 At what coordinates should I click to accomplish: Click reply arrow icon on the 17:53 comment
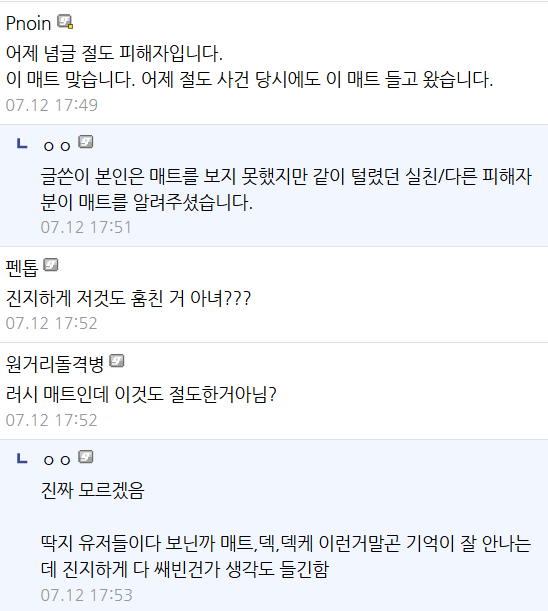click(22, 459)
